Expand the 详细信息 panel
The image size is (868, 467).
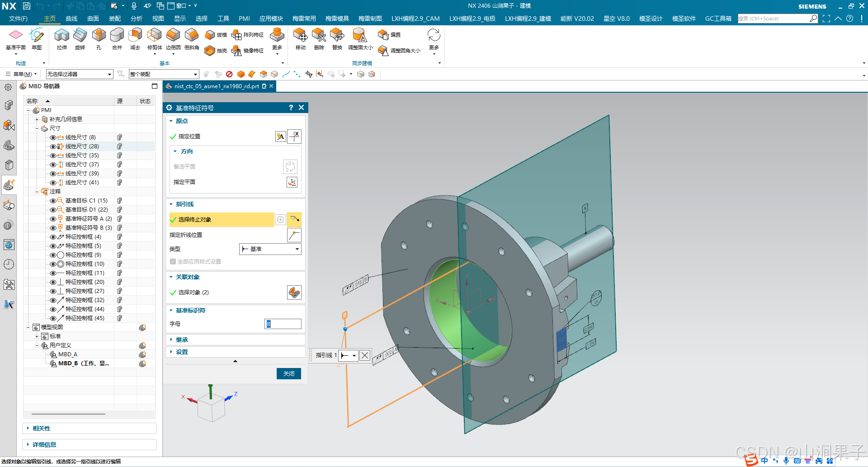point(89,445)
